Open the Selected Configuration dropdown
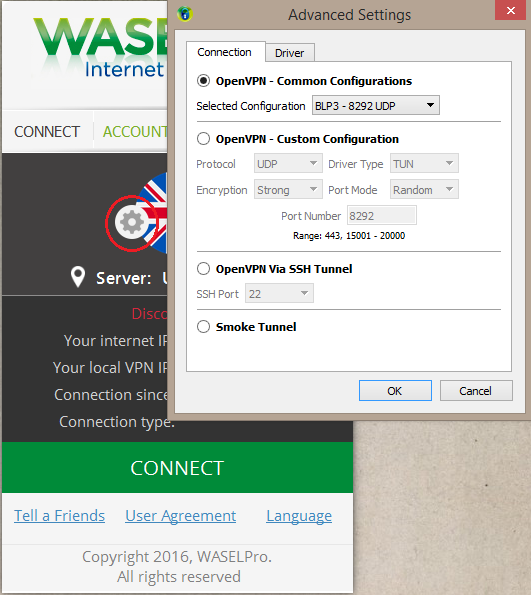Image resolution: width=531 pixels, height=595 pixels. 376,105
